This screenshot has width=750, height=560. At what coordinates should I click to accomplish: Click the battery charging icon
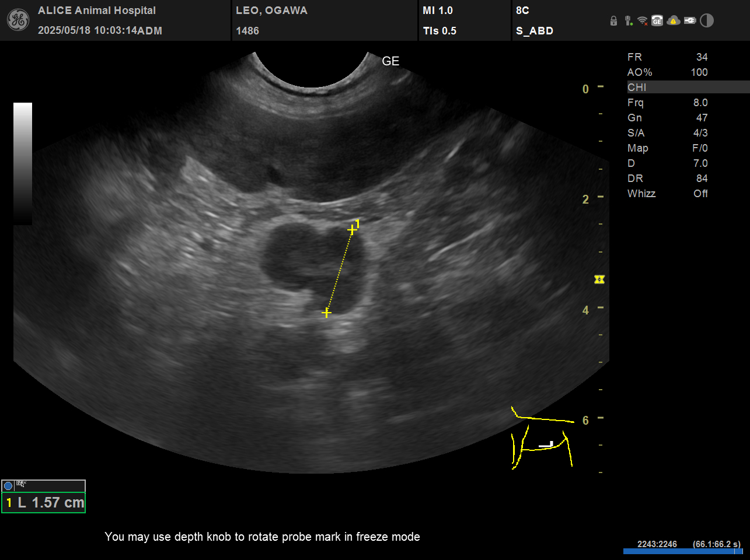[x=690, y=21]
